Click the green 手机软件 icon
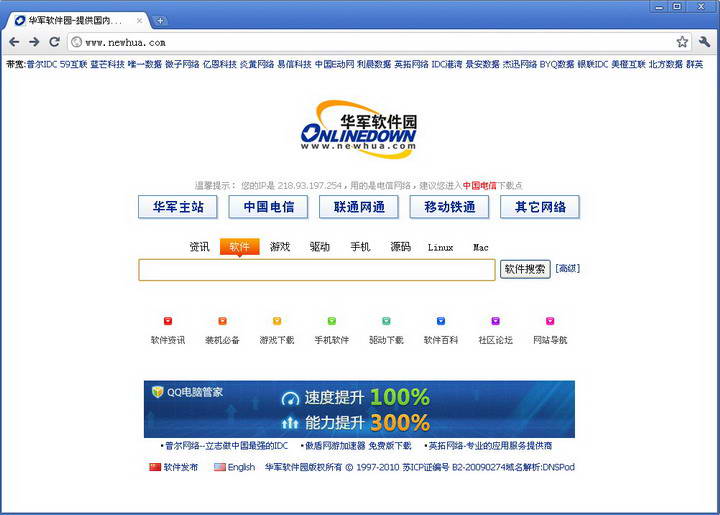This screenshot has height=515, width=720. 332,321
